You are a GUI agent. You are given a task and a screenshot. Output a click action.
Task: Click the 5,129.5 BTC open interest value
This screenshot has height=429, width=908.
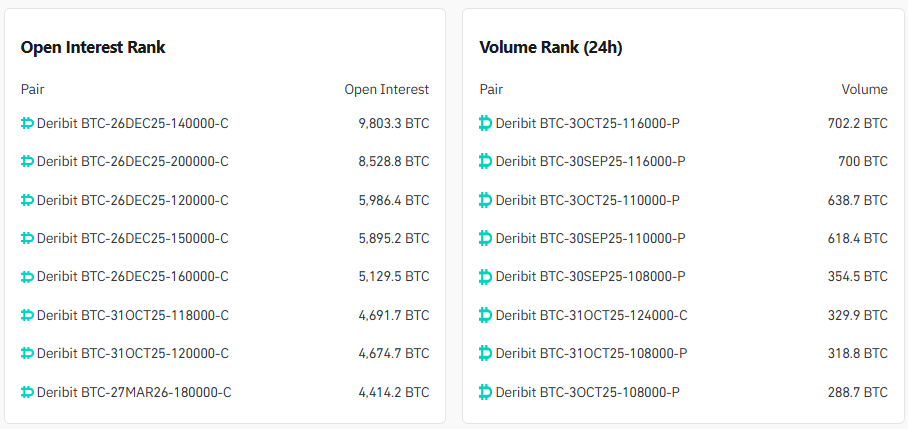pyautogui.click(x=394, y=277)
